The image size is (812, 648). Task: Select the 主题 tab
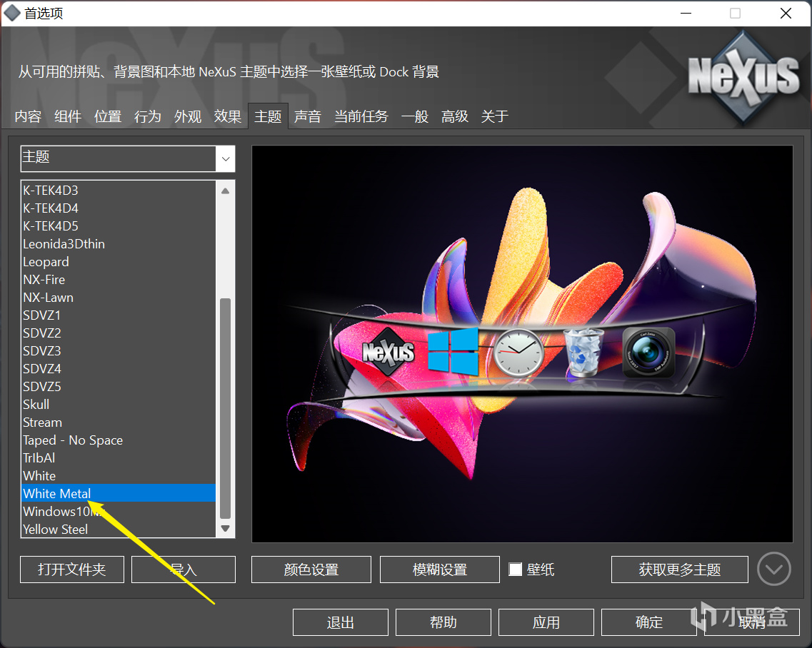[x=268, y=116]
